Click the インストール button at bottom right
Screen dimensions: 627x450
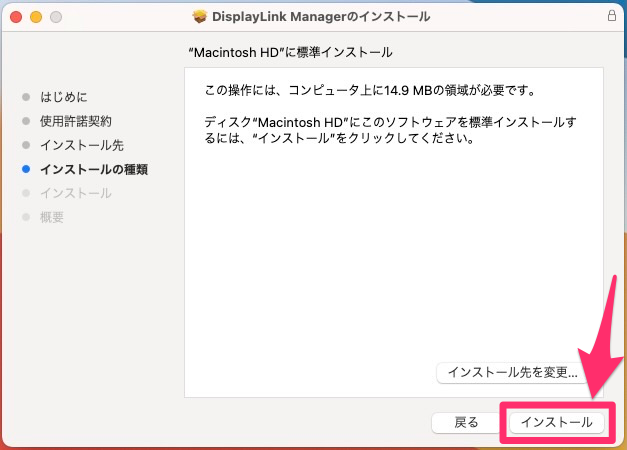pyautogui.click(x=557, y=423)
